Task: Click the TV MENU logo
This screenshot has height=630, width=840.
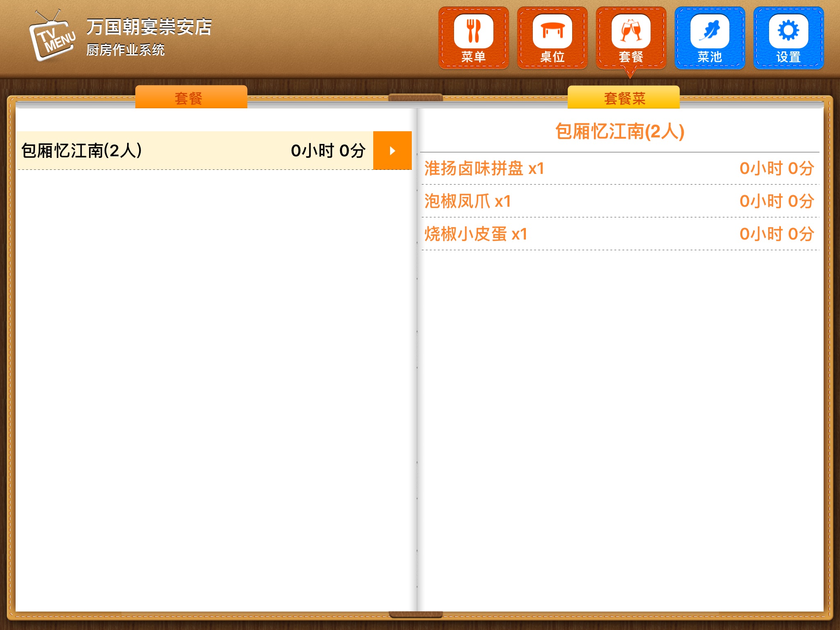Action: 52,37
